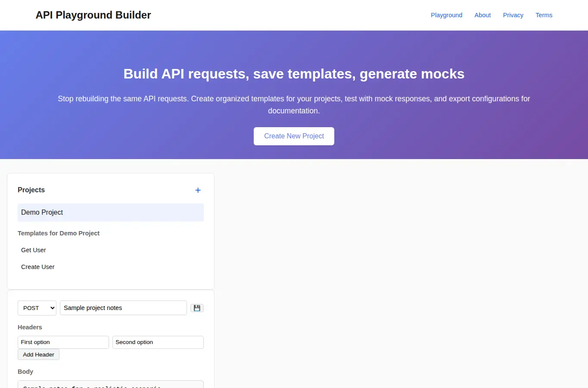The width and height of the screenshot is (588, 388).
Task: Click the API Playground Builder site title
Action: 93,15
